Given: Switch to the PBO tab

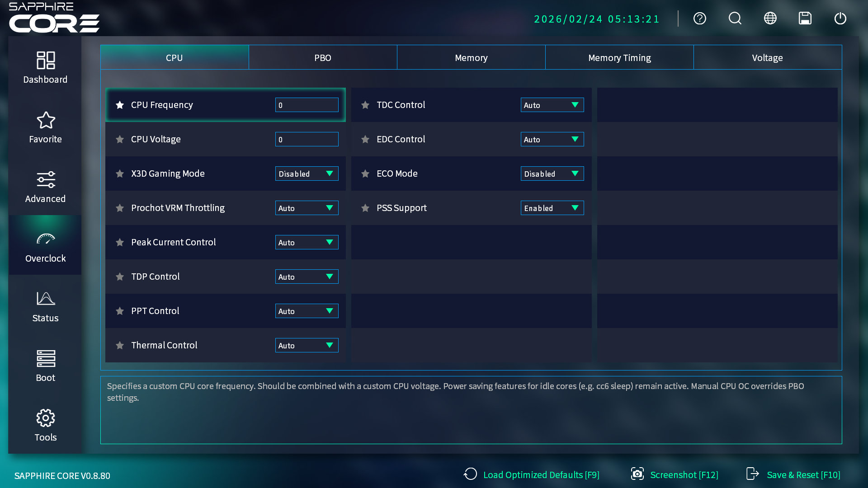Looking at the screenshot, I should [323, 57].
